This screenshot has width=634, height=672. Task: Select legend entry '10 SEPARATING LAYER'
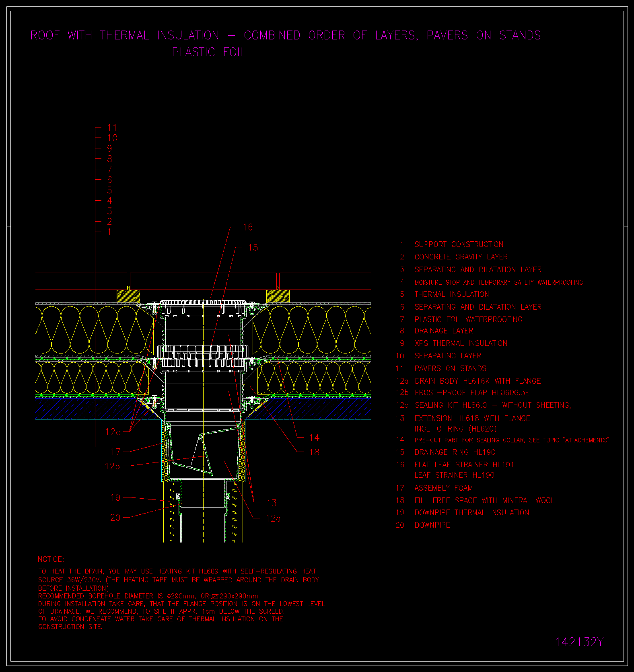(x=438, y=356)
